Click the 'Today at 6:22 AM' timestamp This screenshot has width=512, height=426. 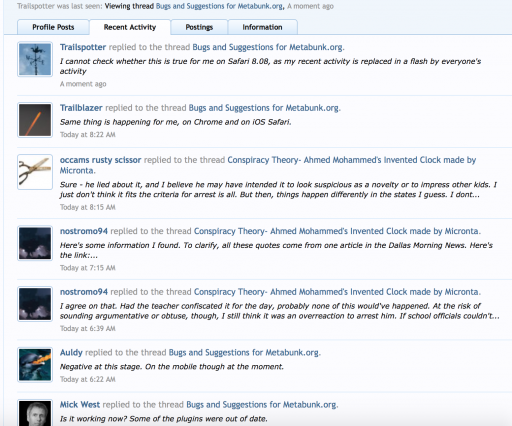click(x=88, y=379)
